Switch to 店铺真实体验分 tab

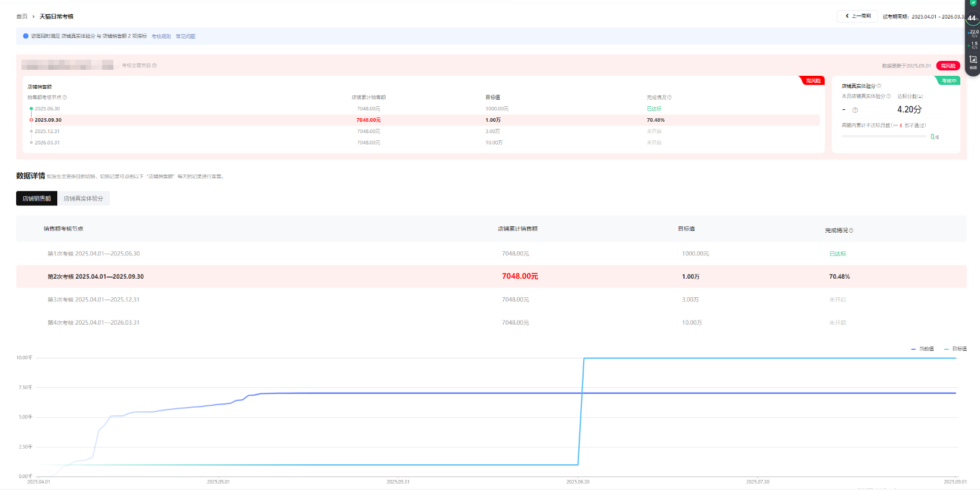point(84,199)
